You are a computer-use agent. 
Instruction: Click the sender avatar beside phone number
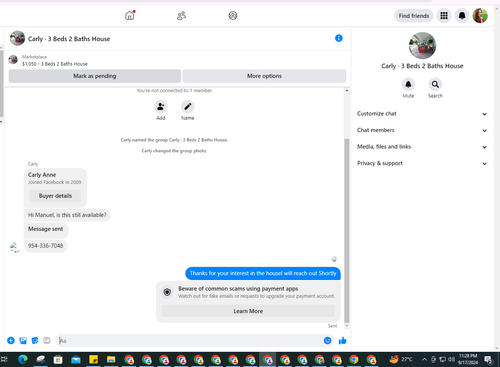(x=15, y=247)
